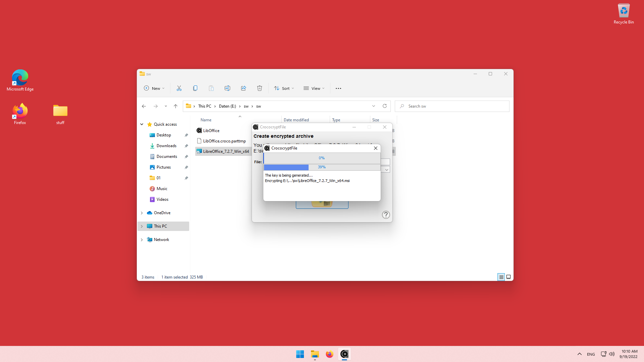644x362 pixels.
Task: Click the Delete trash icon in Explorer toolbar
Action: tap(260, 88)
